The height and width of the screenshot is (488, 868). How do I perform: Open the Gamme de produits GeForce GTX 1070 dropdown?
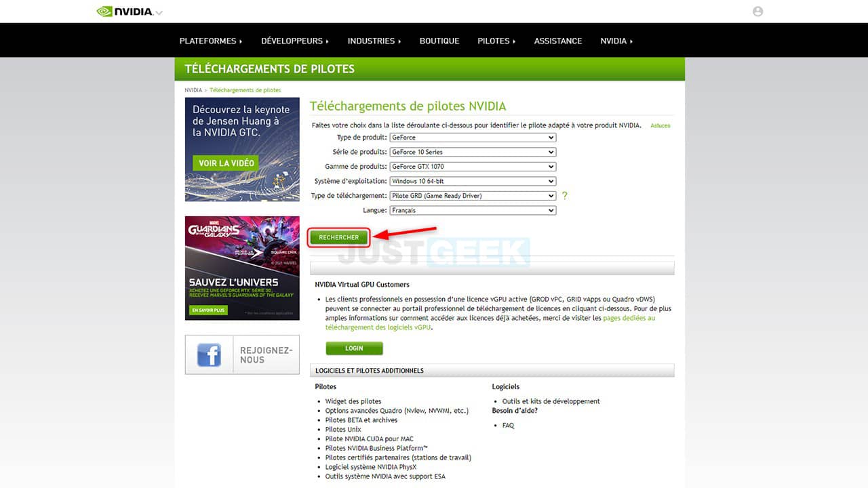(473, 167)
